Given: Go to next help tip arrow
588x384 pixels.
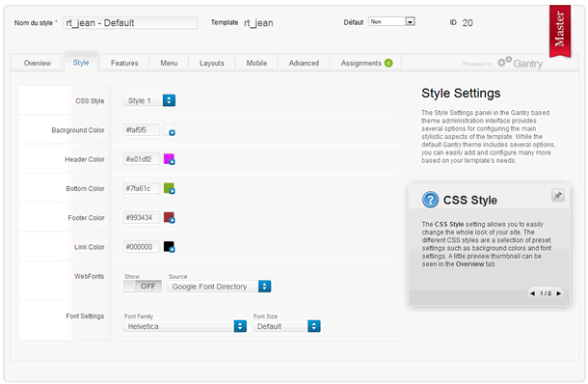Looking at the screenshot, I should coord(559,293).
